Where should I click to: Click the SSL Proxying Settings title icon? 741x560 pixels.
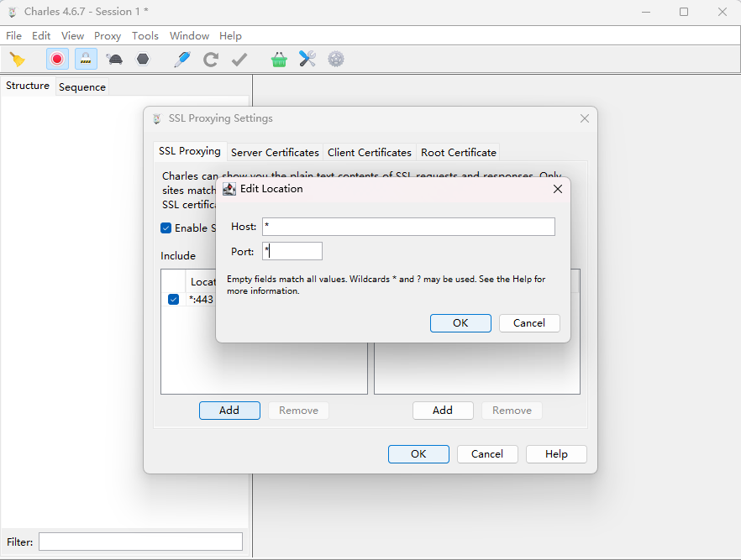pyautogui.click(x=157, y=118)
